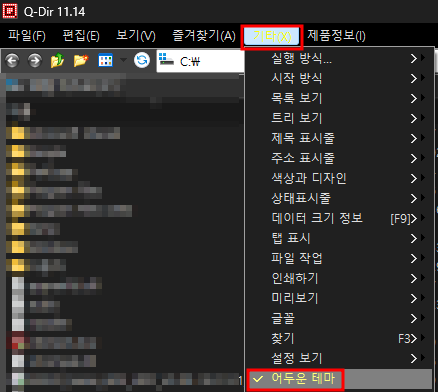
Task: Click the C: drive icon in address bar
Action: pyautogui.click(x=166, y=60)
